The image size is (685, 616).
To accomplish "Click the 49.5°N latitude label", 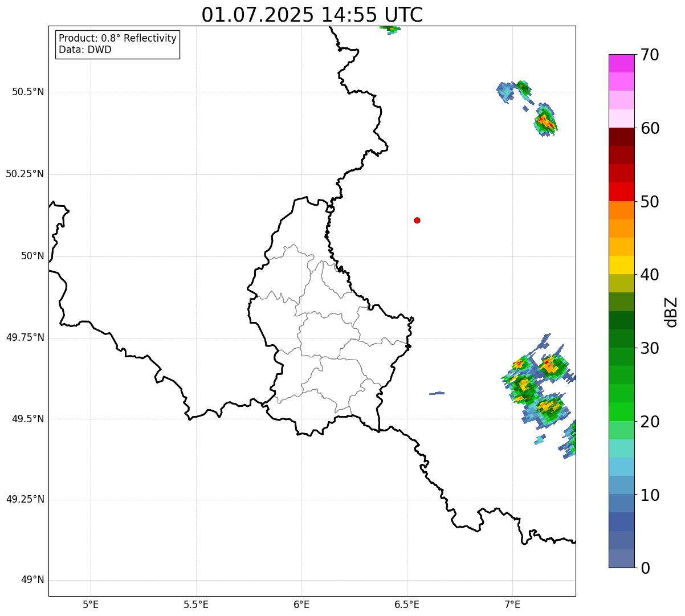I will pos(28,419).
